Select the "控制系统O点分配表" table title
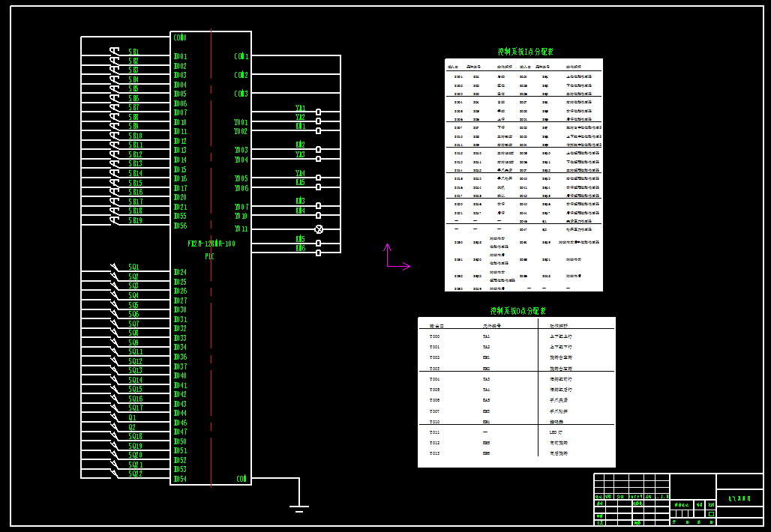The image size is (771, 532). coord(518,311)
